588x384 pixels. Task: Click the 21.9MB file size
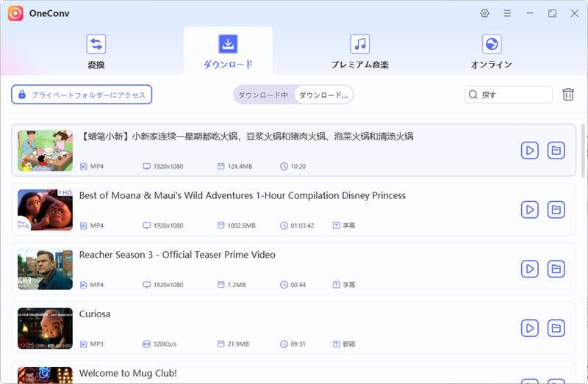tap(238, 344)
